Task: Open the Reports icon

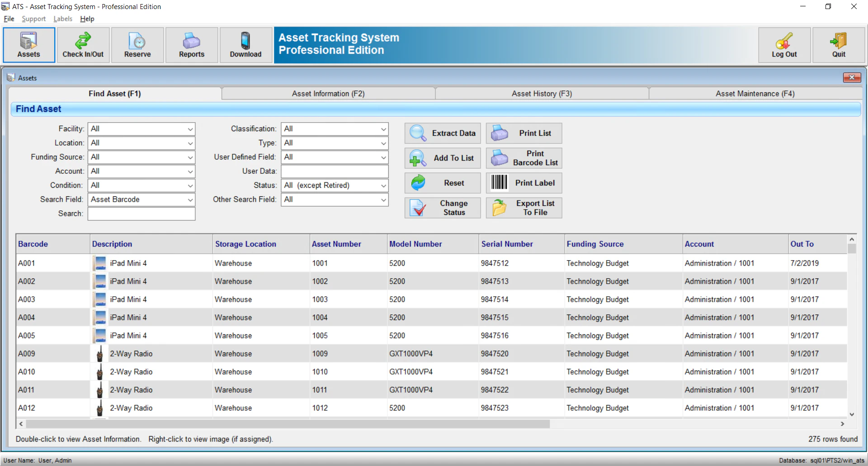Action: [x=191, y=45]
